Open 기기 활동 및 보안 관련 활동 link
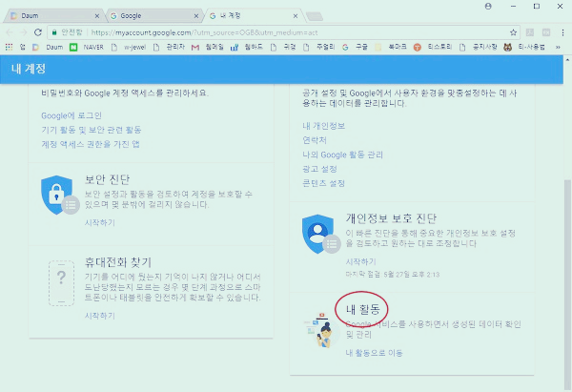The width and height of the screenshot is (572, 392). pos(92,130)
